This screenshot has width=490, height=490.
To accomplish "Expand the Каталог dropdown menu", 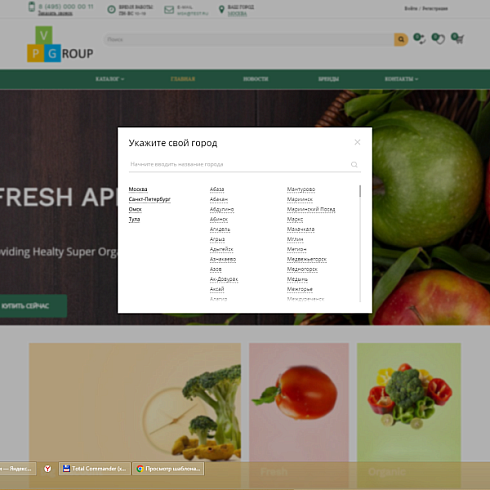I will point(110,79).
